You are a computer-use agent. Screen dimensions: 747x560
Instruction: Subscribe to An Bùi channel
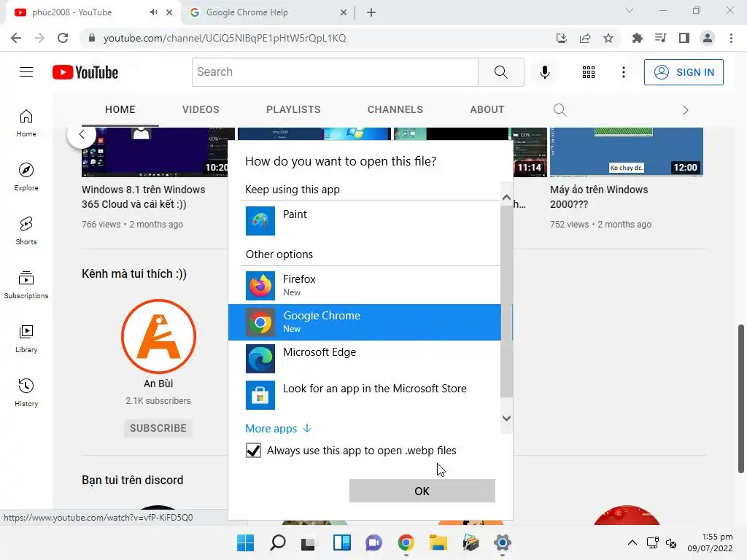[158, 428]
